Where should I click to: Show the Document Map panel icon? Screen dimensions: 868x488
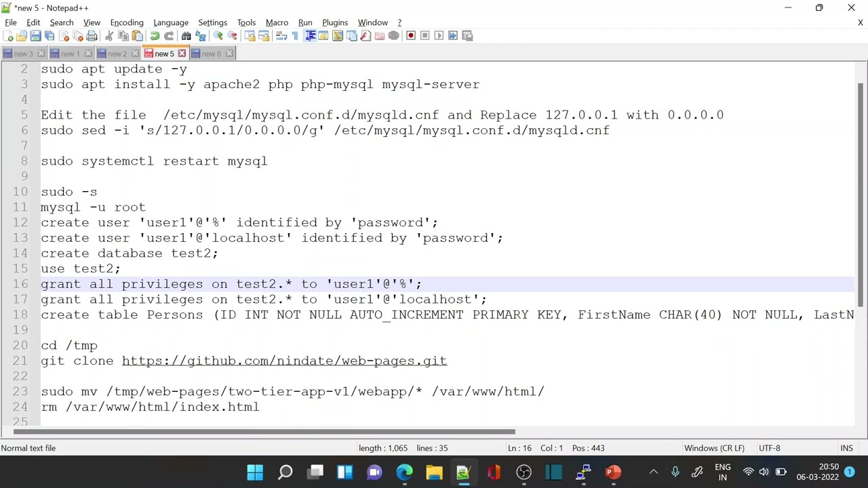pos(338,36)
